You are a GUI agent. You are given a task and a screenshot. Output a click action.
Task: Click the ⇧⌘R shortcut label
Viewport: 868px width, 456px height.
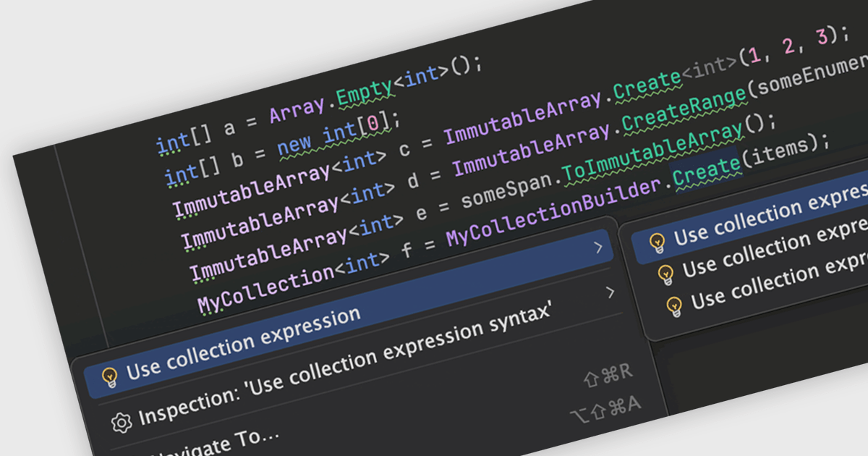608,375
